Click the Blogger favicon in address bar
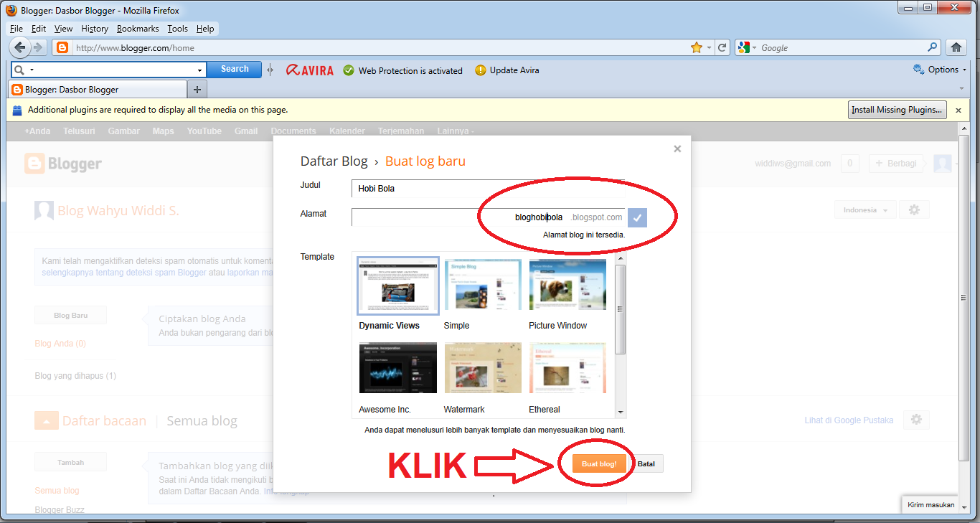This screenshot has height=523, width=980. pyautogui.click(x=62, y=48)
